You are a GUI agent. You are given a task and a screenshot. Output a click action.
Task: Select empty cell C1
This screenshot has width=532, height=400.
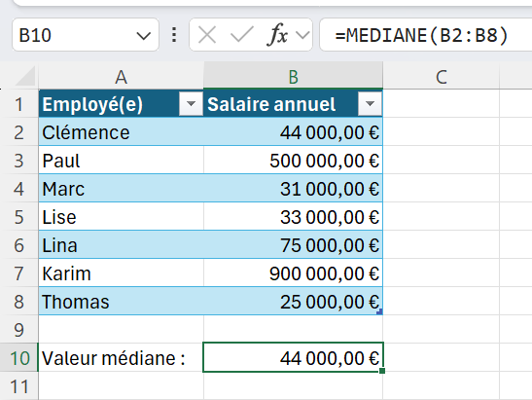442,103
